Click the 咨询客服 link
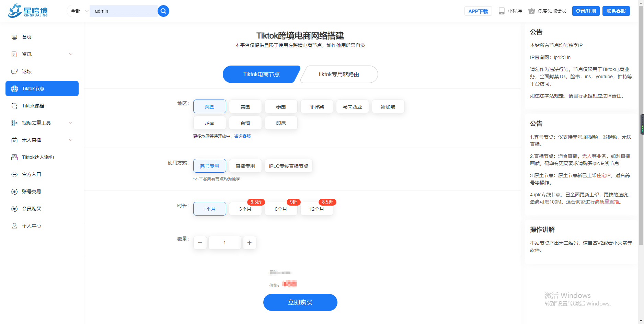Image resolution: width=644 pixels, height=324 pixels. [243, 136]
